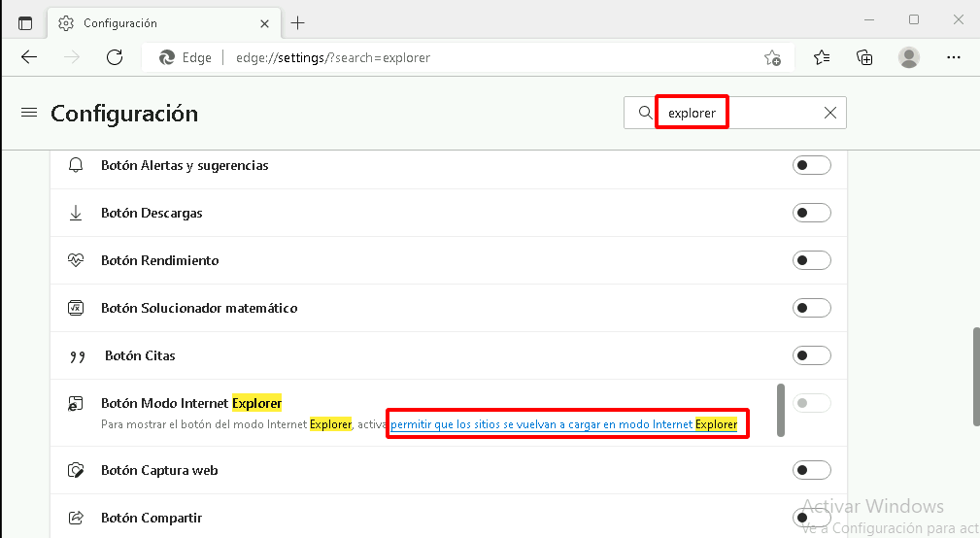Click Botón Alertas y sugerencias label
This screenshot has height=538, width=980.
[x=185, y=166]
